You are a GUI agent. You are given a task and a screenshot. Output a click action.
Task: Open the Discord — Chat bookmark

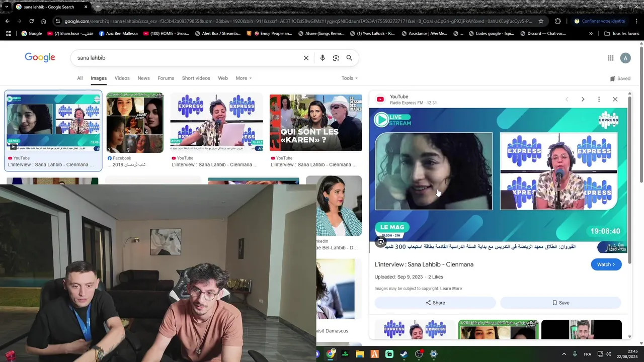coord(543,34)
